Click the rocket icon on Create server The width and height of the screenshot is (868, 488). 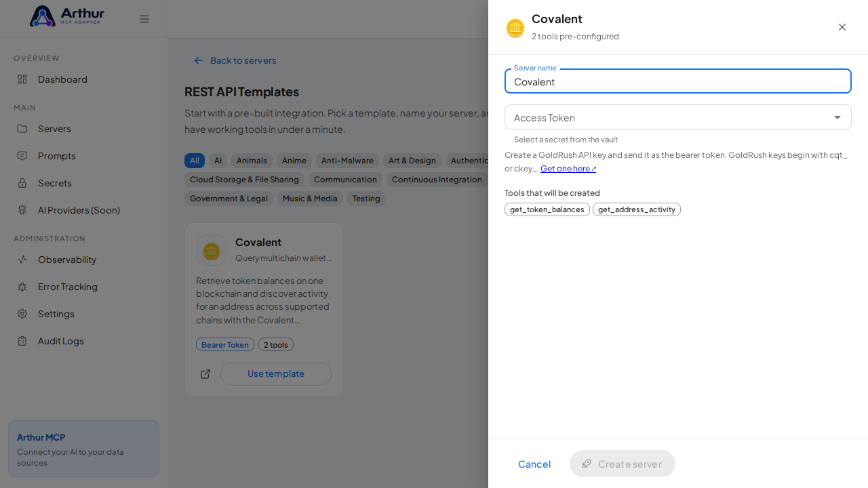click(x=587, y=464)
